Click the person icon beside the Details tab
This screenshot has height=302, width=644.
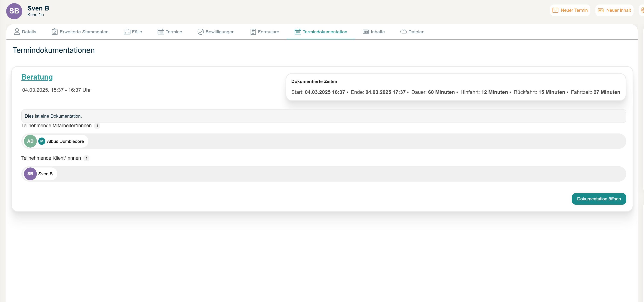(x=17, y=31)
